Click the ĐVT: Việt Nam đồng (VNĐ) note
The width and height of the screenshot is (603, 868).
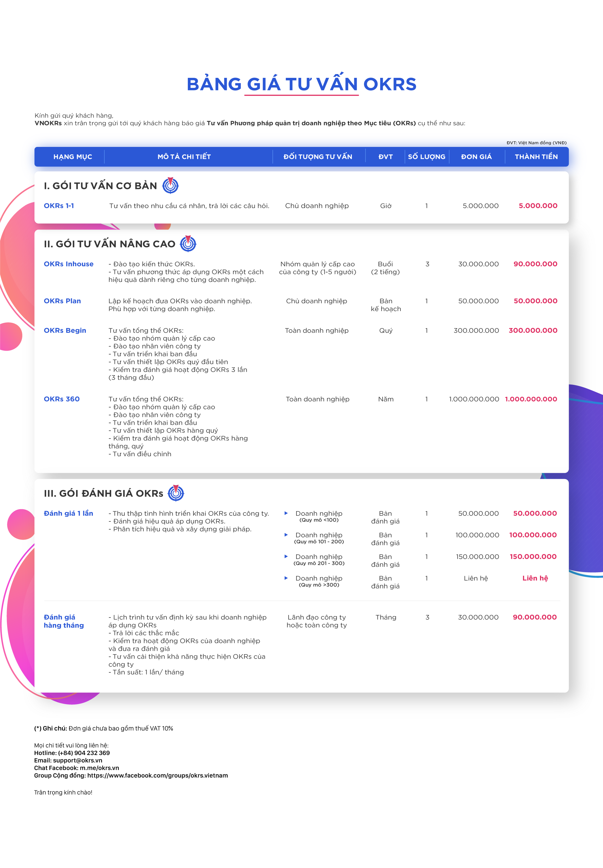pos(536,143)
